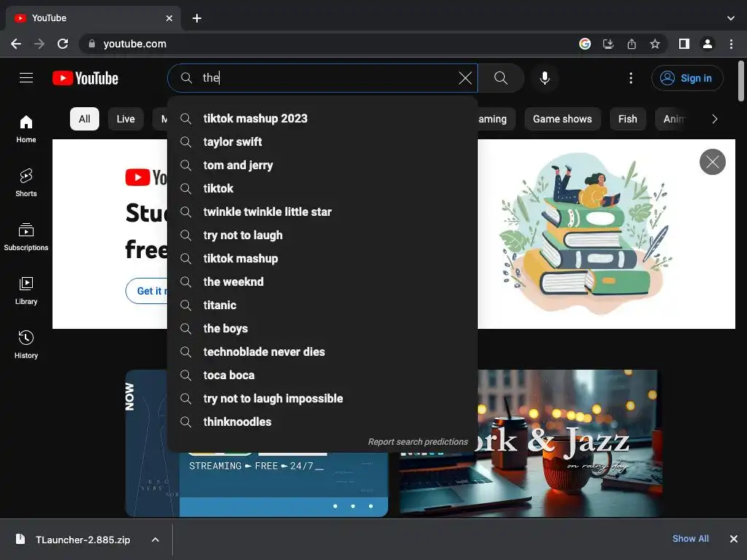Viewport: 747px width, 560px height.
Task: Open TLauncher-2.885.zip download options arrow
Action: pos(155,540)
